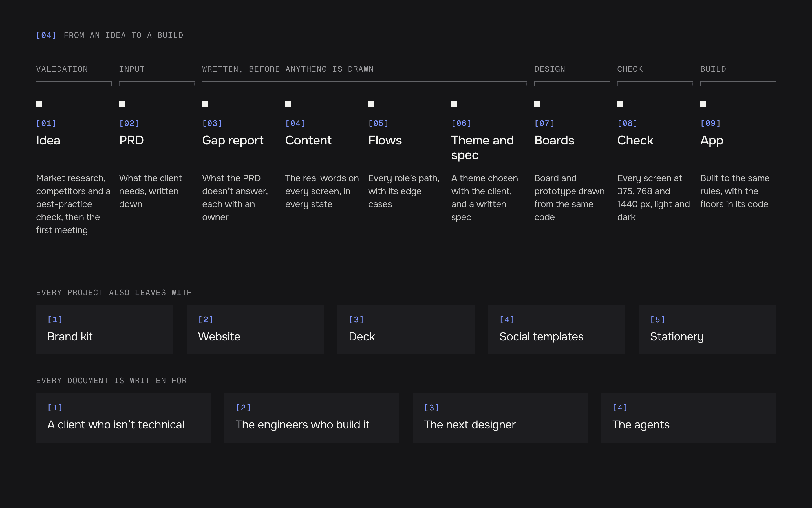Click the Flows step heading
812x508 pixels.
pyautogui.click(x=385, y=141)
